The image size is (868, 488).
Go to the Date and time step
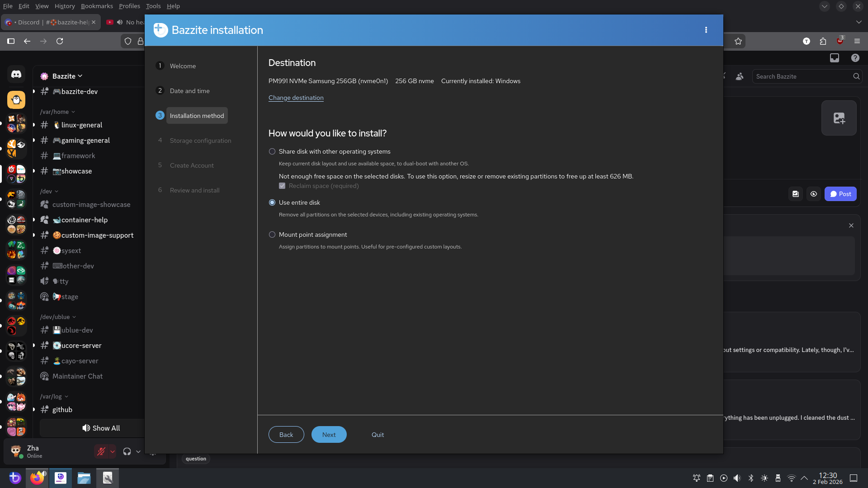click(189, 91)
